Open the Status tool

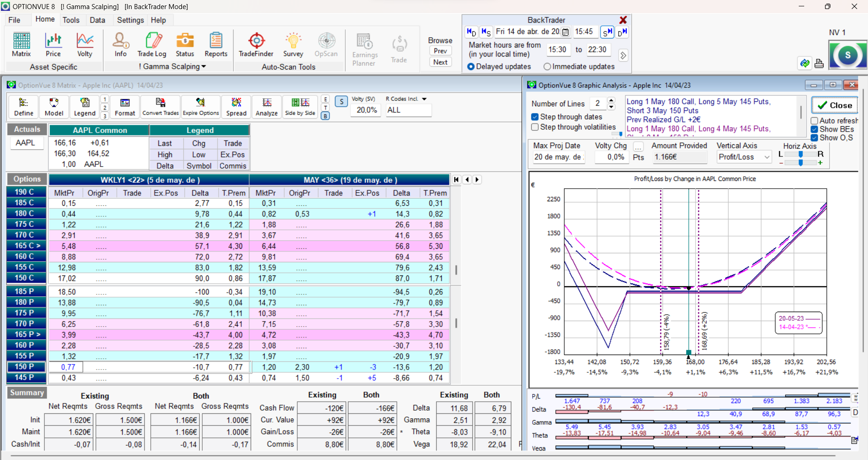point(185,44)
